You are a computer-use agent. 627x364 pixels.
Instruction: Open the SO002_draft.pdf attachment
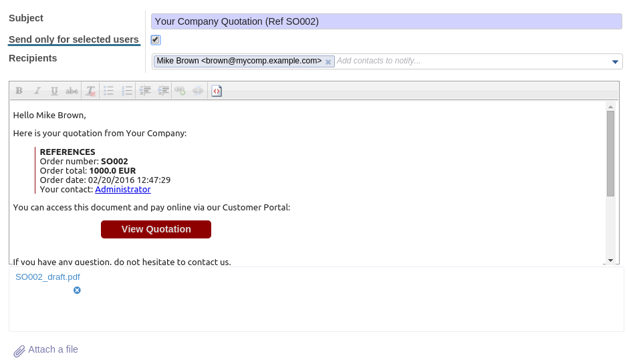[x=47, y=277]
